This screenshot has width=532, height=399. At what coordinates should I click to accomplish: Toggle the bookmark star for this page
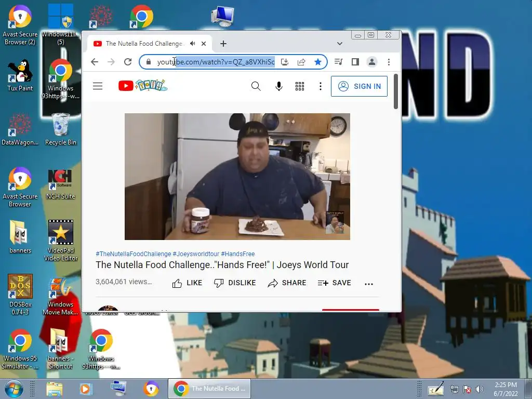(x=318, y=62)
